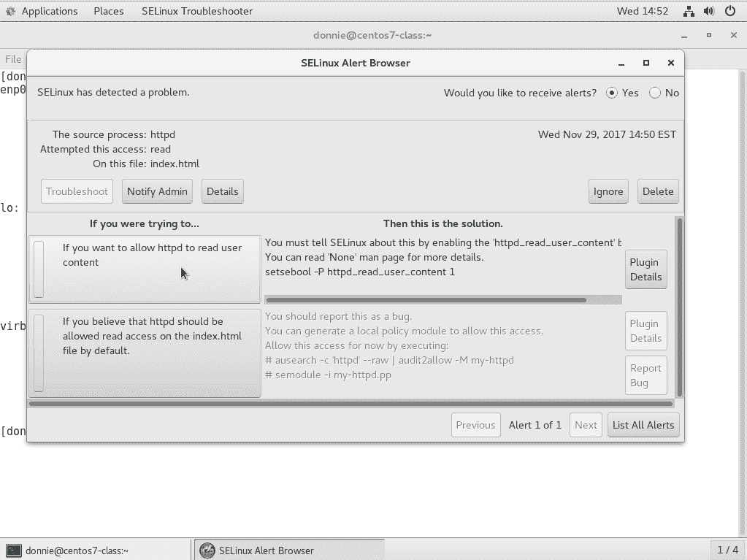Click the ausearch audit2allow command line

389,360
